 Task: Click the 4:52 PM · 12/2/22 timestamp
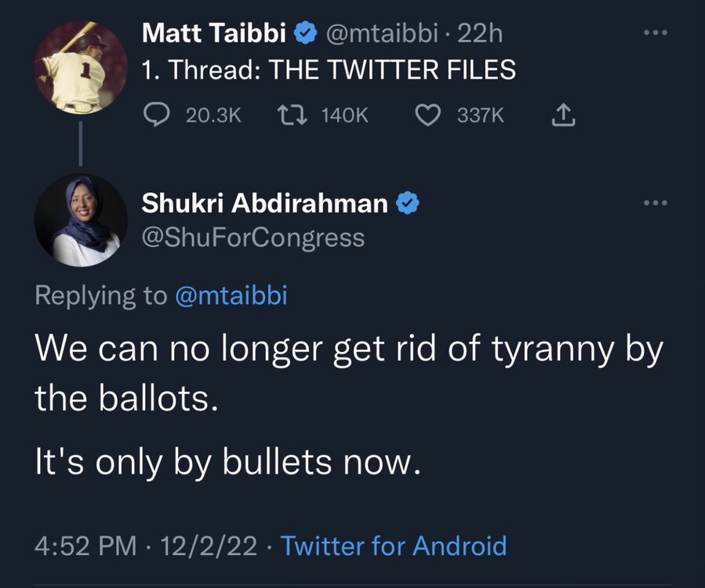(146, 546)
